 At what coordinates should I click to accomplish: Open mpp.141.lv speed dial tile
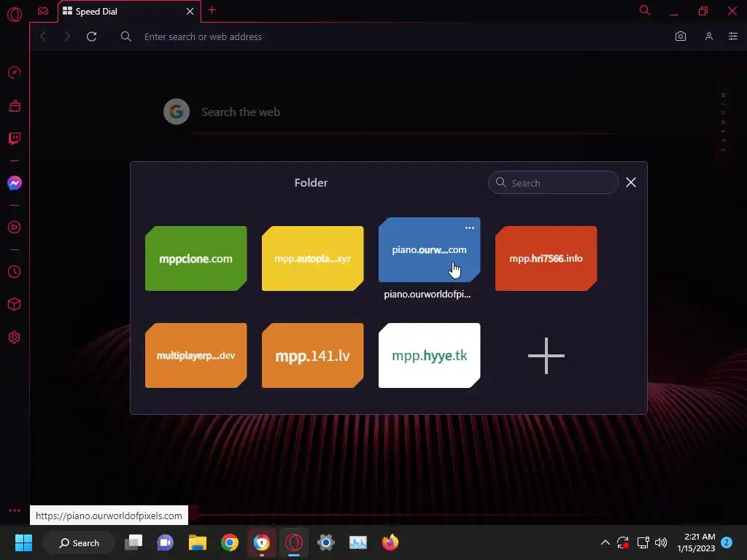point(312,356)
